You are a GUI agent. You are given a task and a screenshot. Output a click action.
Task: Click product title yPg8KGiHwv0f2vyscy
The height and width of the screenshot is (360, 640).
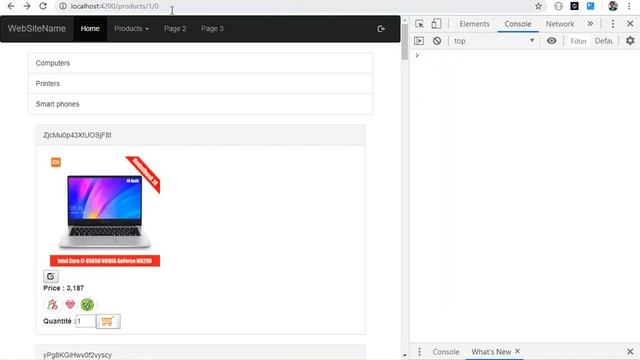(77, 355)
